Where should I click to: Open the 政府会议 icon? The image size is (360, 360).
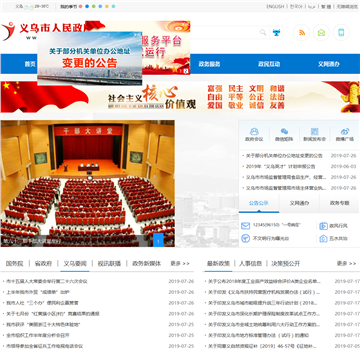[x=254, y=135]
